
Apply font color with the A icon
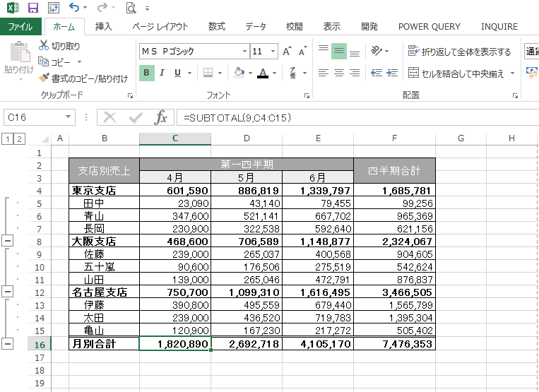[x=263, y=73]
